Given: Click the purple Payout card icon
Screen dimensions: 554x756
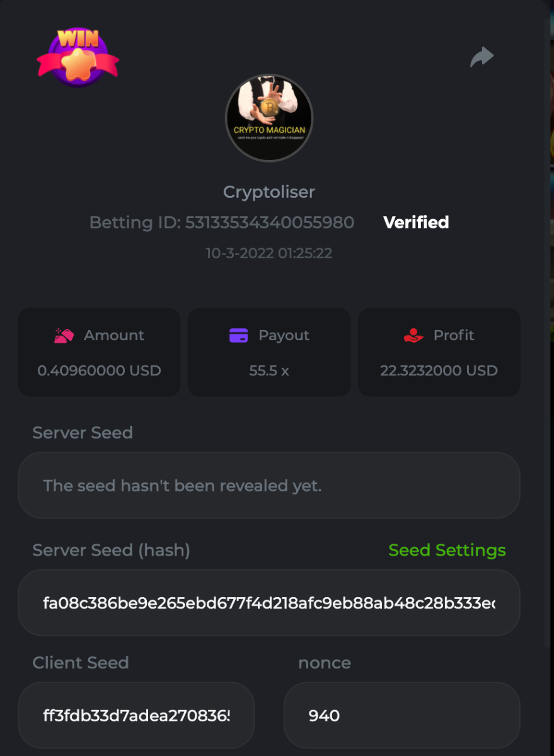Looking at the screenshot, I should tap(238, 335).
